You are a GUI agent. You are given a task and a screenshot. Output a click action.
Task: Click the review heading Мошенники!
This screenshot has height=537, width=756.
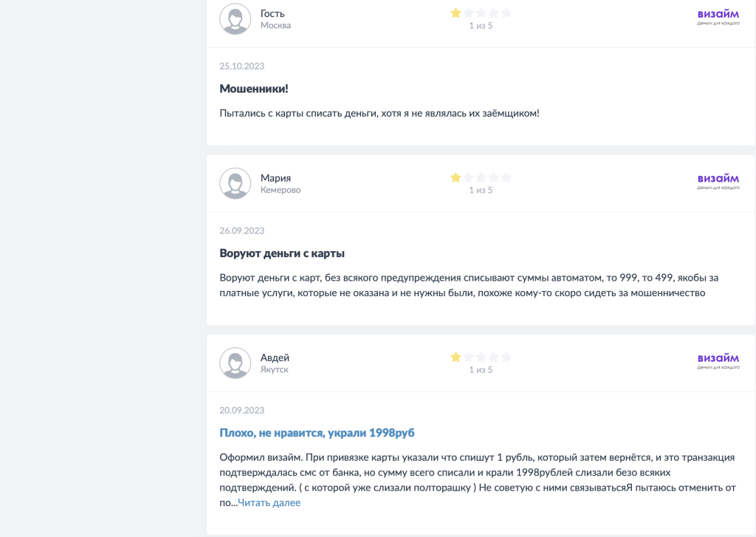[253, 89]
